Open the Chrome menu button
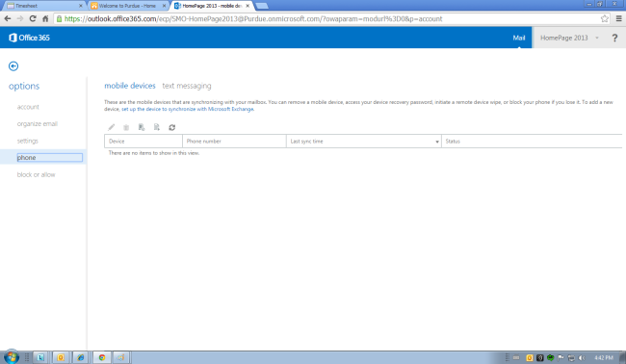The width and height of the screenshot is (626, 364). click(x=619, y=18)
